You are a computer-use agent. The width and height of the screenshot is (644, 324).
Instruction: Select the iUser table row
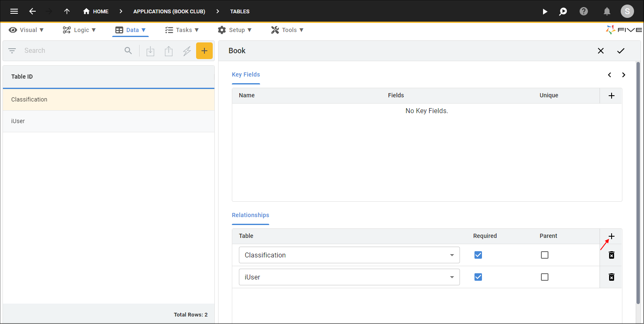[108, 121]
